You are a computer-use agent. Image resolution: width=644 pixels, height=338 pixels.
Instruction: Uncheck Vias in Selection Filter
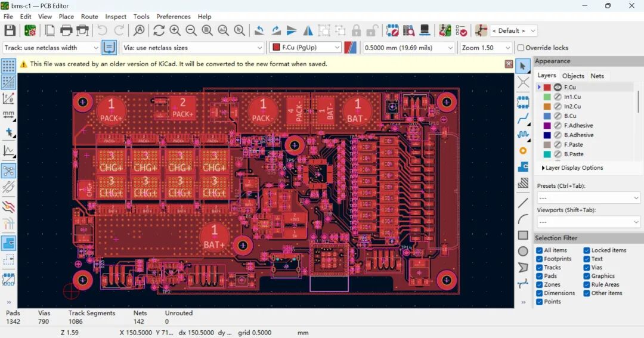tap(587, 268)
